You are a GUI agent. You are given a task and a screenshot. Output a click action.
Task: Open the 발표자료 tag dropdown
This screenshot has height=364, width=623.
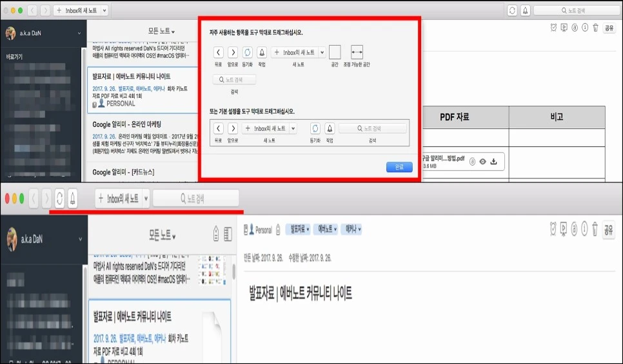(297, 229)
